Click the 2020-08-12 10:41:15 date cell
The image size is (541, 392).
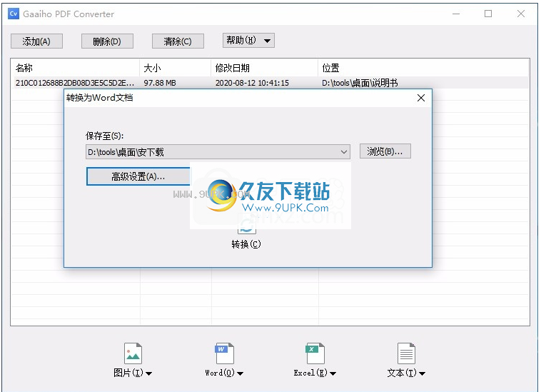click(252, 83)
